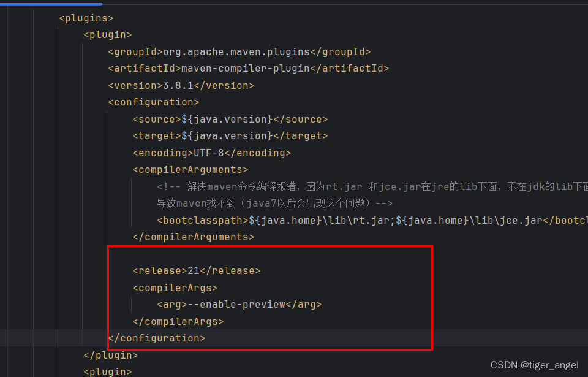Click the opening <plugins> tag line
Viewport: 588px width, 377px height.
coord(86,18)
